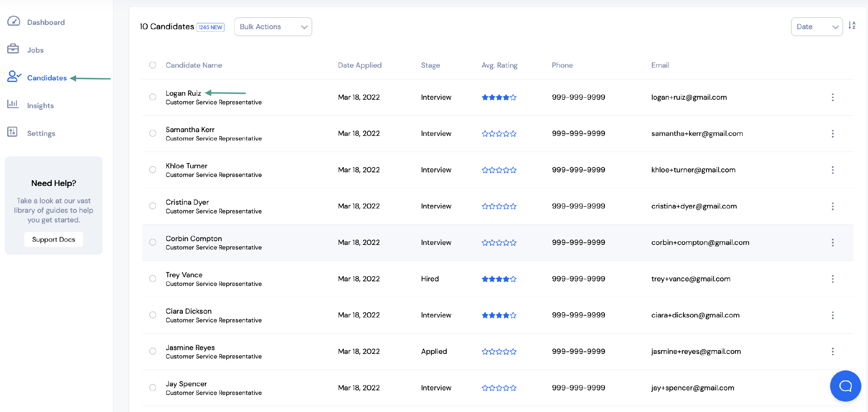Image resolution: width=868 pixels, height=412 pixels.
Task: Open the chat support bubble
Action: (845, 386)
